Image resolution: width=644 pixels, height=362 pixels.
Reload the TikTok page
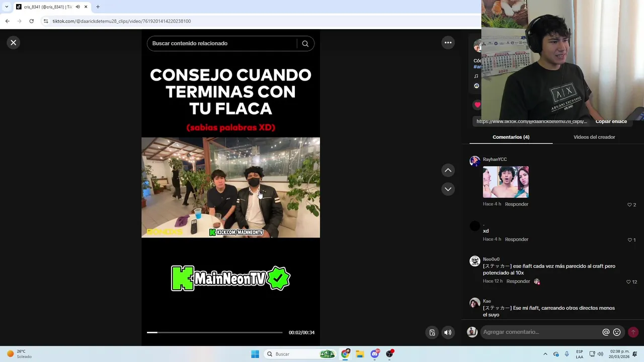31,21
